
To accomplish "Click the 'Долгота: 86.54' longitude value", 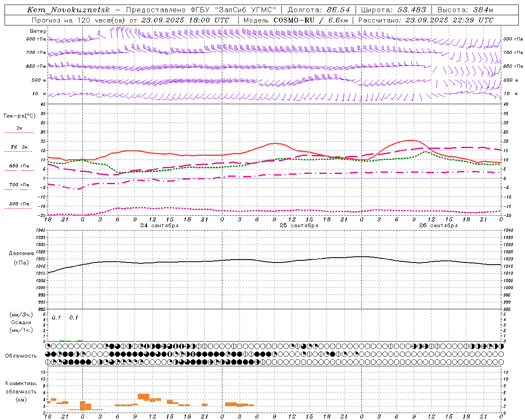I will 319,10.
